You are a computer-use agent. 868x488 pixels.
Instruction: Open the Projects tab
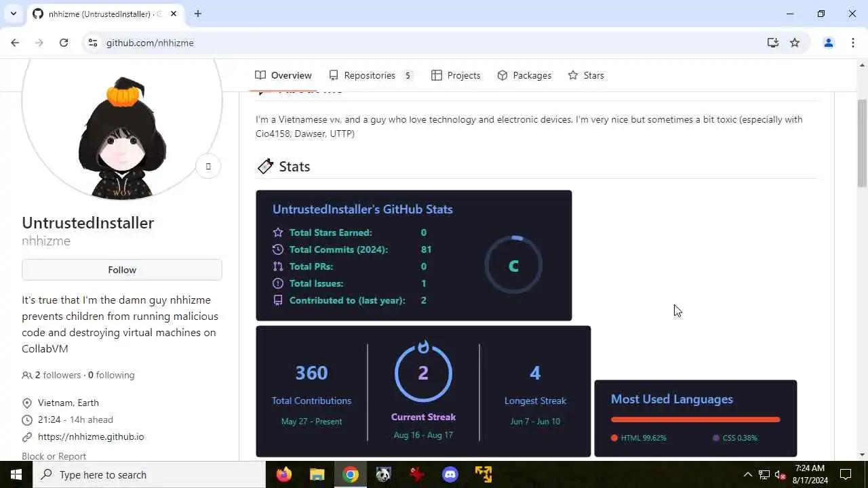click(456, 75)
